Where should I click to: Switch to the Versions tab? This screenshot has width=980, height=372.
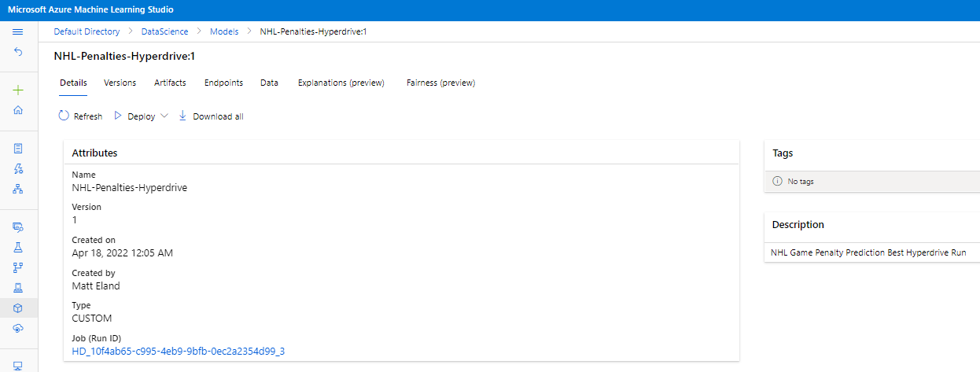tap(120, 83)
